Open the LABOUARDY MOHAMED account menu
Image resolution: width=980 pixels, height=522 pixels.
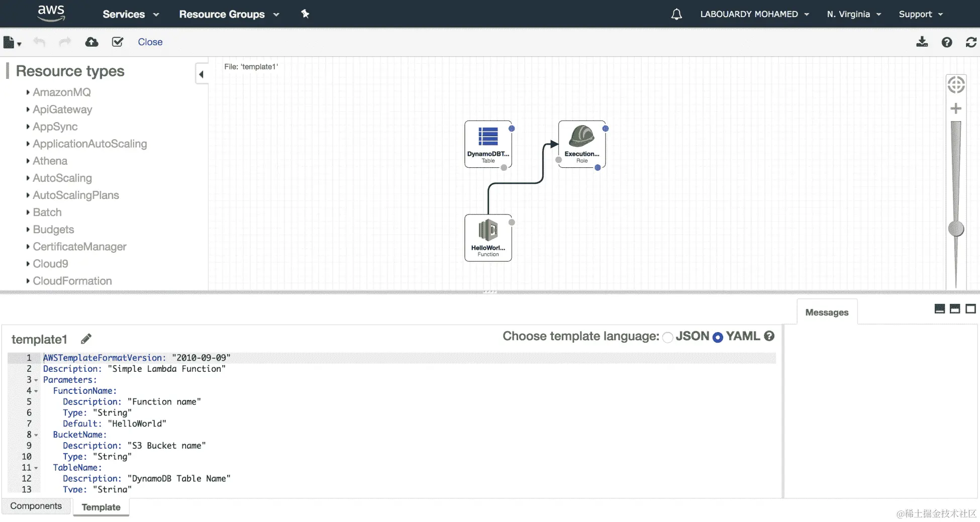(x=755, y=14)
